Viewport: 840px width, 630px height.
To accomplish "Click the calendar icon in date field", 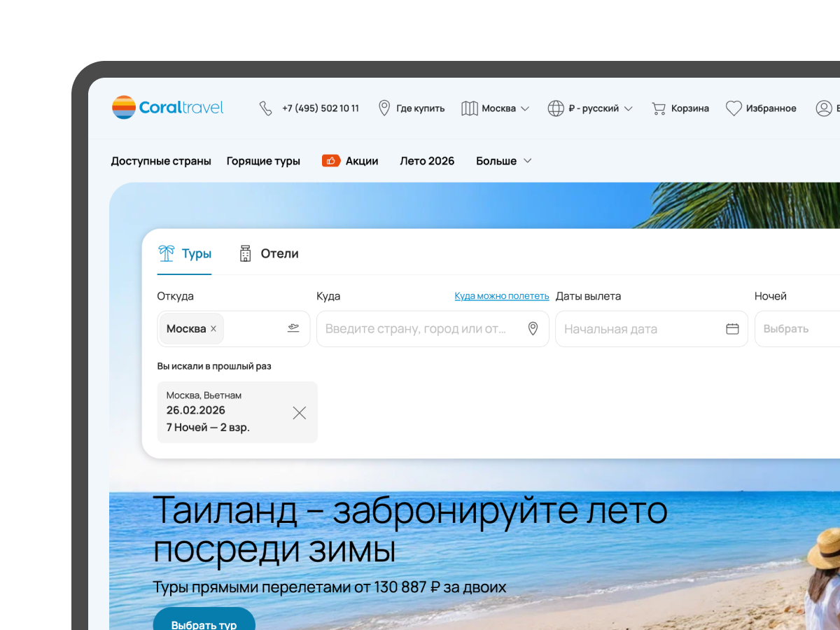I will pos(732,329).
